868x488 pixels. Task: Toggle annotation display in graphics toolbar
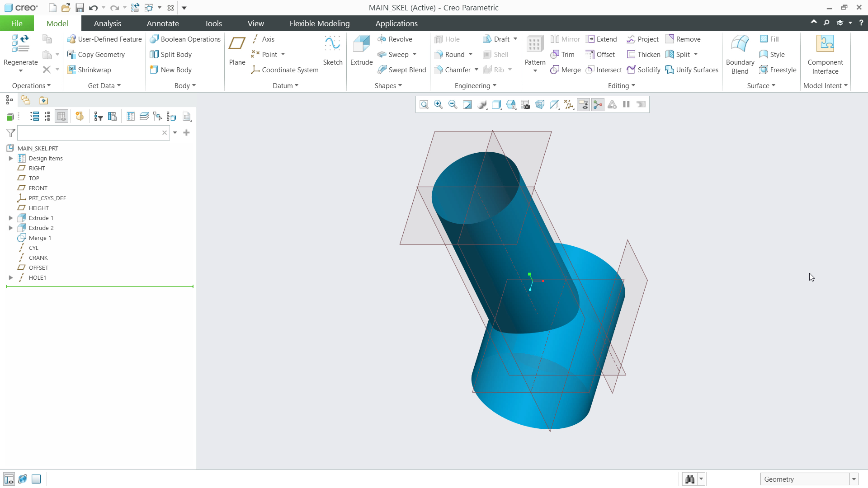(x=583, y=105)
